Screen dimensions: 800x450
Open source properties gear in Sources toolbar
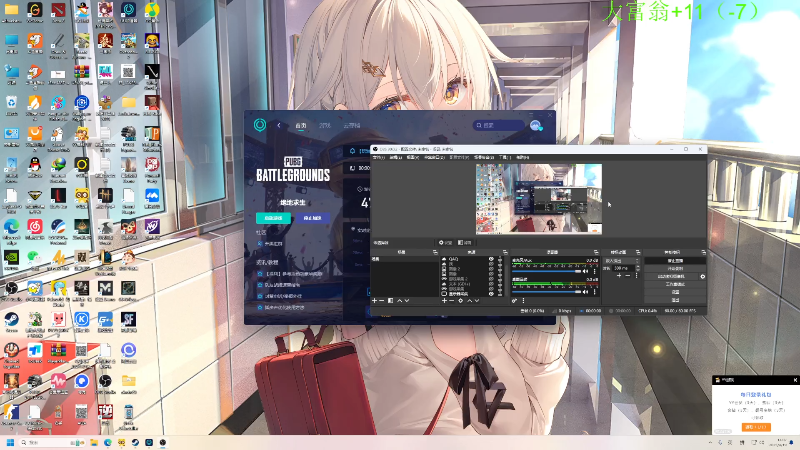(461, 301)
